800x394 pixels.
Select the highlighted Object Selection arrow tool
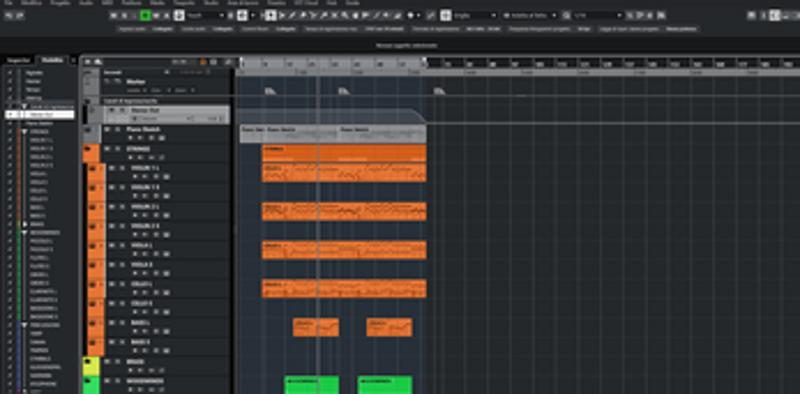270,16
